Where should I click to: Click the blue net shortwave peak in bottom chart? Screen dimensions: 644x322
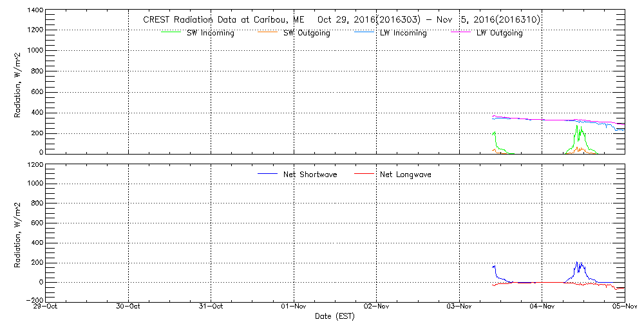tap(580, 265)
